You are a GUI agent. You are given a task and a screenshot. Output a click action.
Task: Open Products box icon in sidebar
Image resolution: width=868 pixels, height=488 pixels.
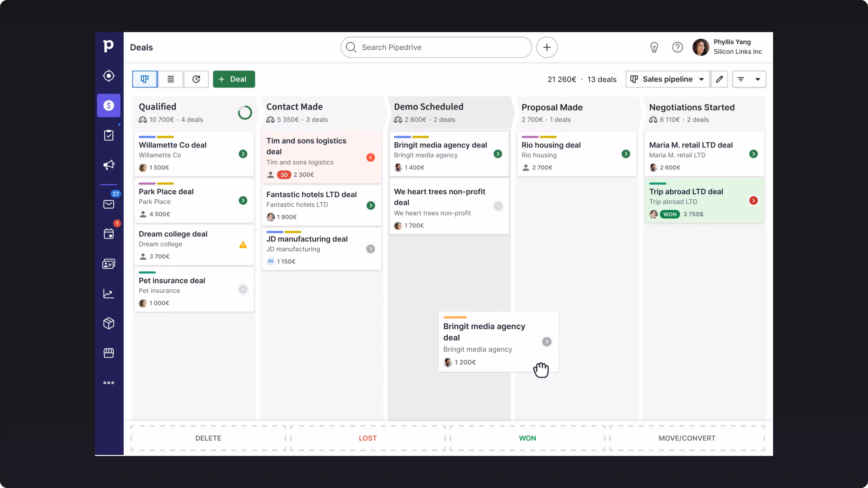click(x=108, y=323)
